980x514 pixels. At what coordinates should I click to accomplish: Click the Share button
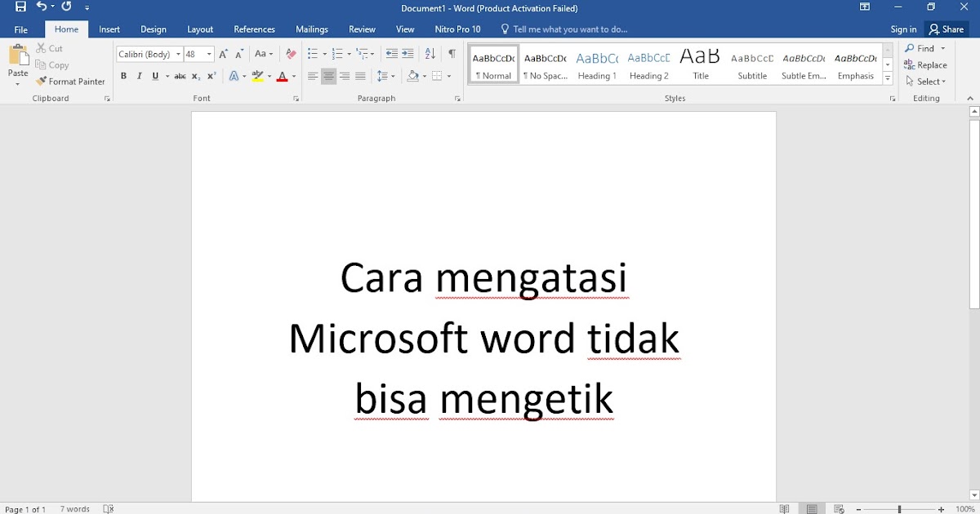(947, 29)
